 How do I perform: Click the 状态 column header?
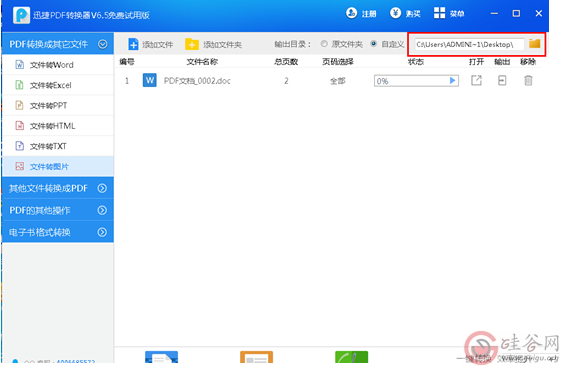point(416,62)
